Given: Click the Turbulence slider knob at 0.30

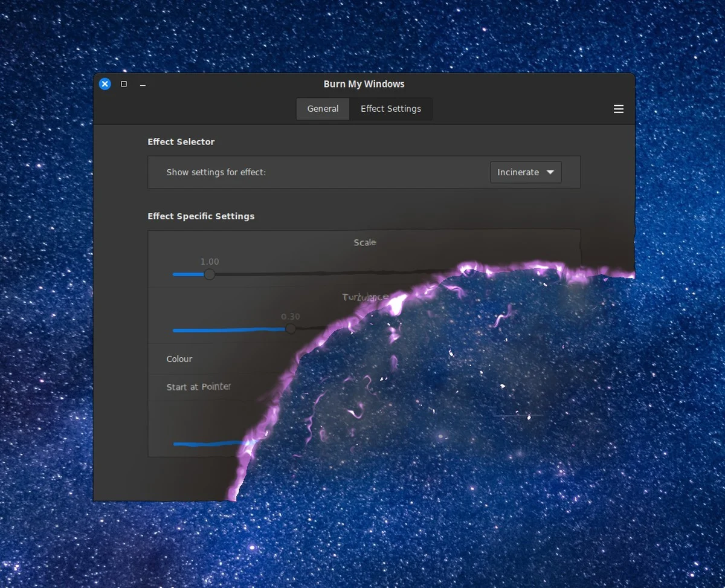Looking at the screenshot, I should (291, 329).
